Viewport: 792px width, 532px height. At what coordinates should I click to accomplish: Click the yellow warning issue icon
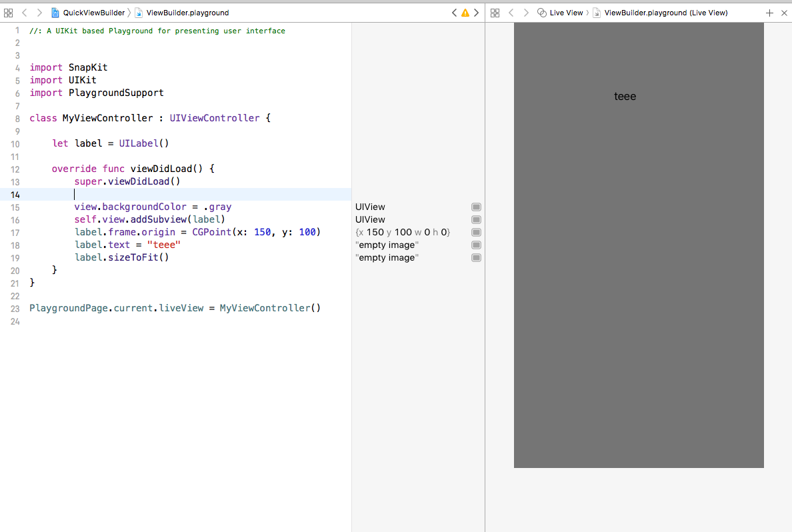465,13
